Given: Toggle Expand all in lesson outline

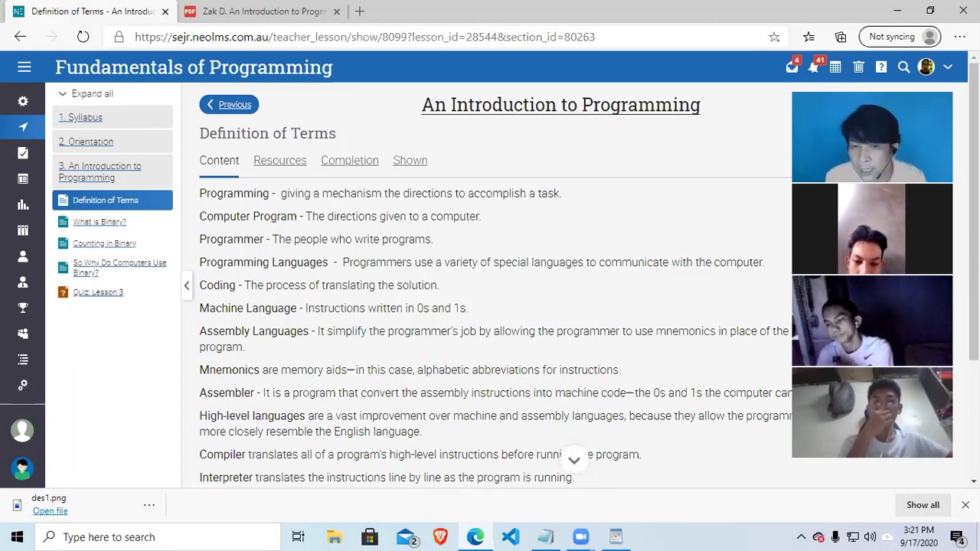Looking at the screenshot, I should tap(86, 93).
